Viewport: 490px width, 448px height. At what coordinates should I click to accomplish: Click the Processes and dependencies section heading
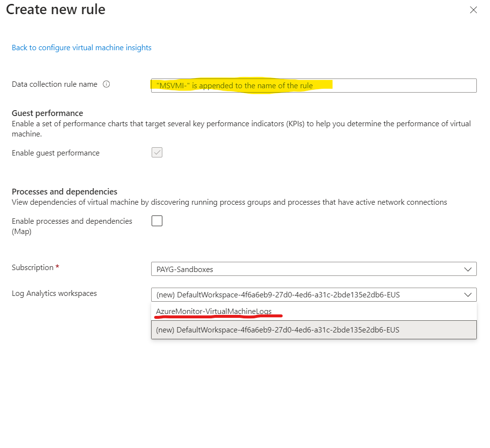tap(64, 192)
